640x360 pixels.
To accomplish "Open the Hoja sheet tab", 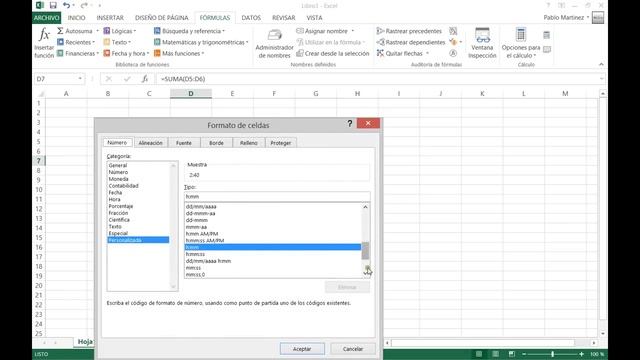I will [x=85, y=342].
